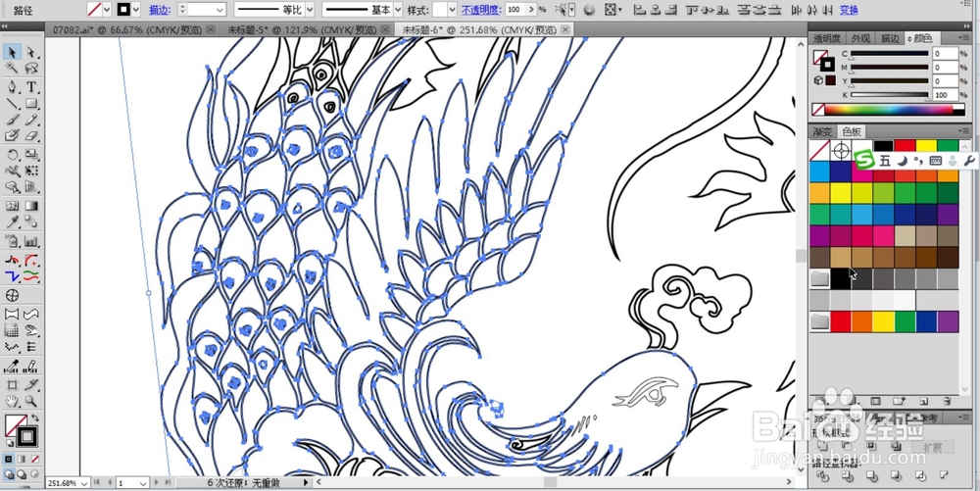This screenshot has height=491, width=980.
Task: Click the 描边 stroke link
Action: pos(160,10)
